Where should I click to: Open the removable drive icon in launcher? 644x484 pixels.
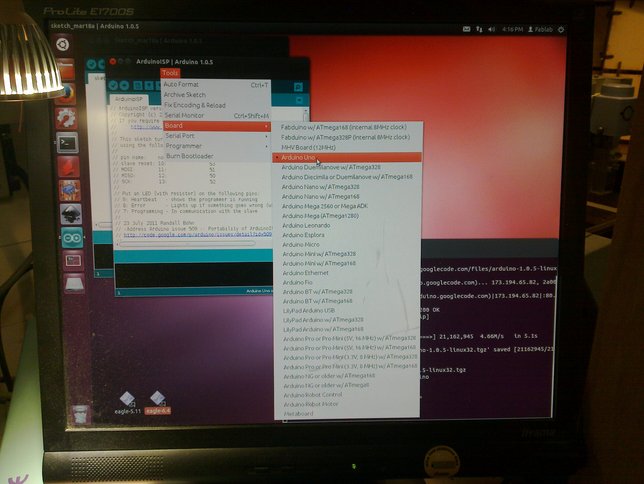click(74, 283)
